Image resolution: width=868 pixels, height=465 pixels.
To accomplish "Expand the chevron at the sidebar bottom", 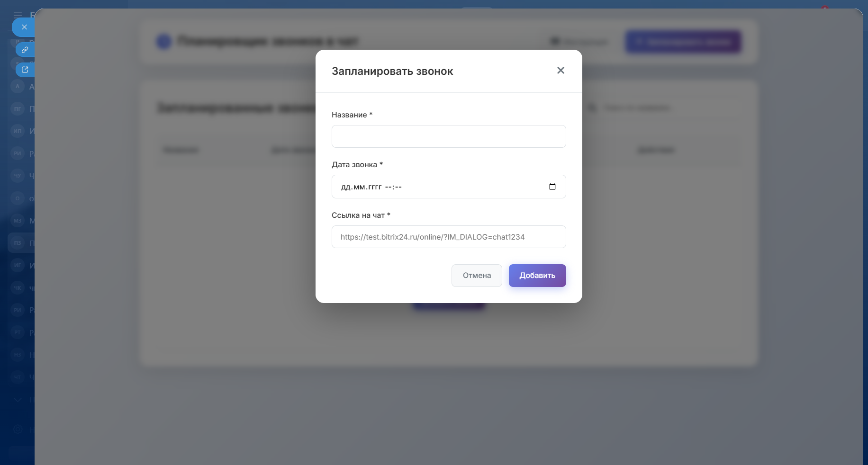I will click(18, 400).
